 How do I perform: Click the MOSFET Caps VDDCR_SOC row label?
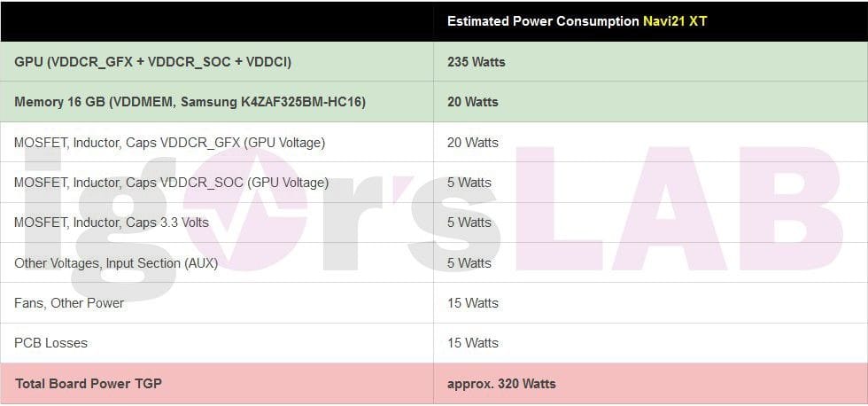tap(171, 183)
